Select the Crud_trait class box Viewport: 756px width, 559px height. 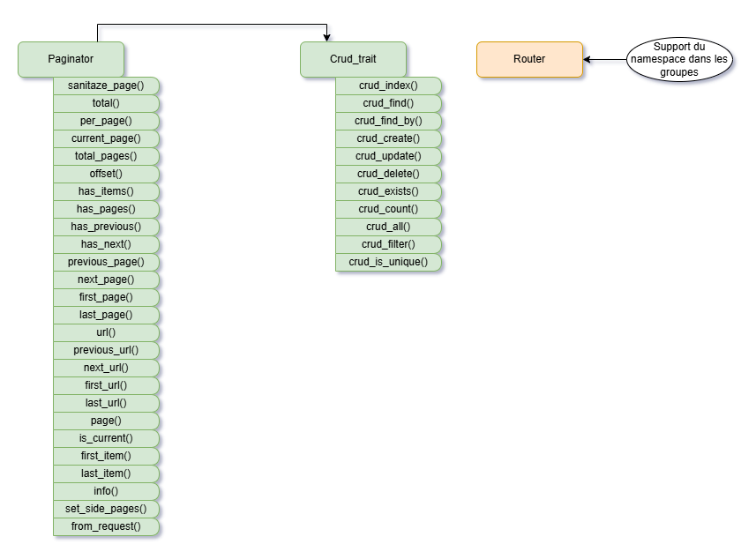tap(353, 59)
